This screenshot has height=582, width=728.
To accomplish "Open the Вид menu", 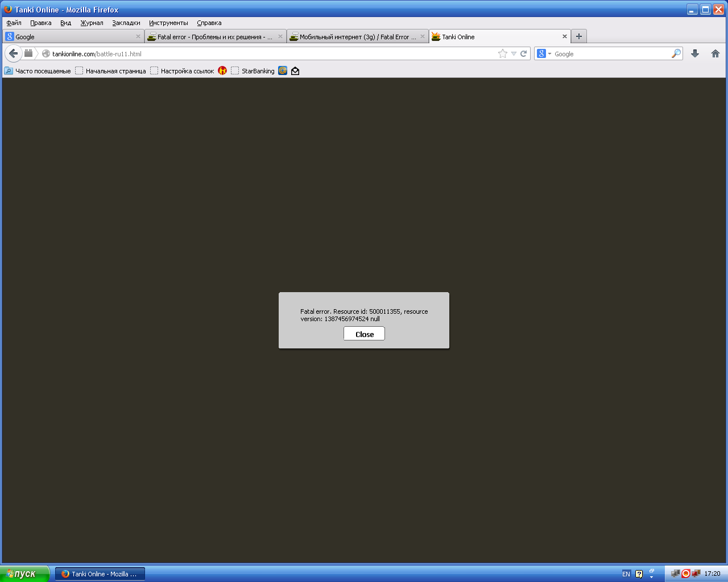I will click(x=65, y=23).
